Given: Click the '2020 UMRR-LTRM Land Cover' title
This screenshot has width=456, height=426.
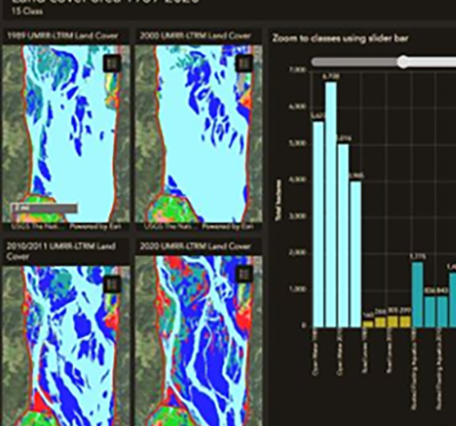Looking at the screenshot, I should tap(195, 246).
